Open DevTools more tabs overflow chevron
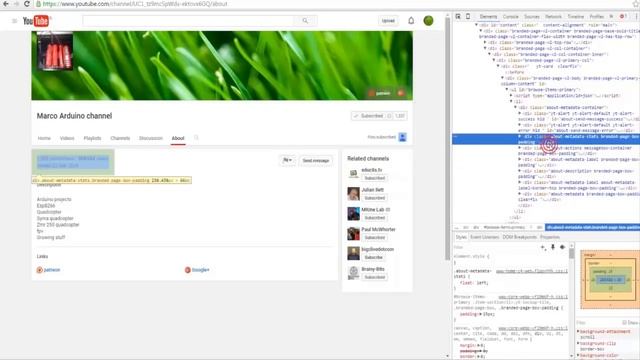Image resolution: width=640 pixels, height=360 pixels. pyautogui.click(x=611, y=16)
